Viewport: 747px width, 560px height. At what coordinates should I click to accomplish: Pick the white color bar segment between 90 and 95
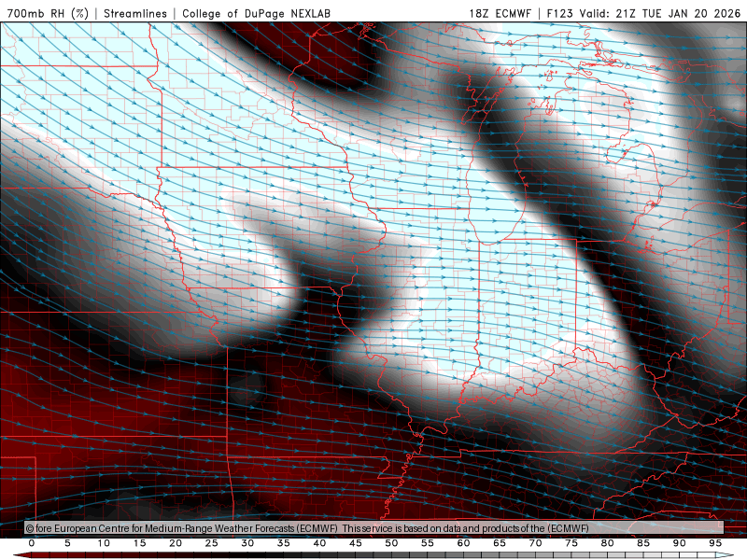697,555
